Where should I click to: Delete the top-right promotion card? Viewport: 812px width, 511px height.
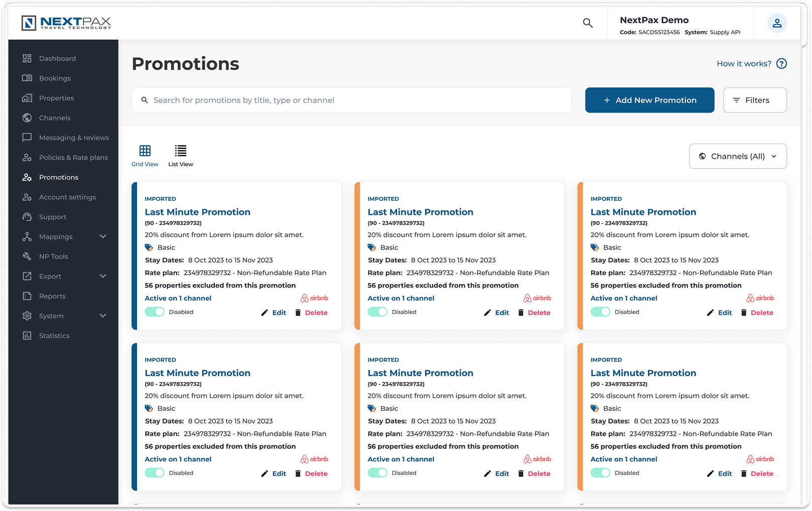(757, 313)
